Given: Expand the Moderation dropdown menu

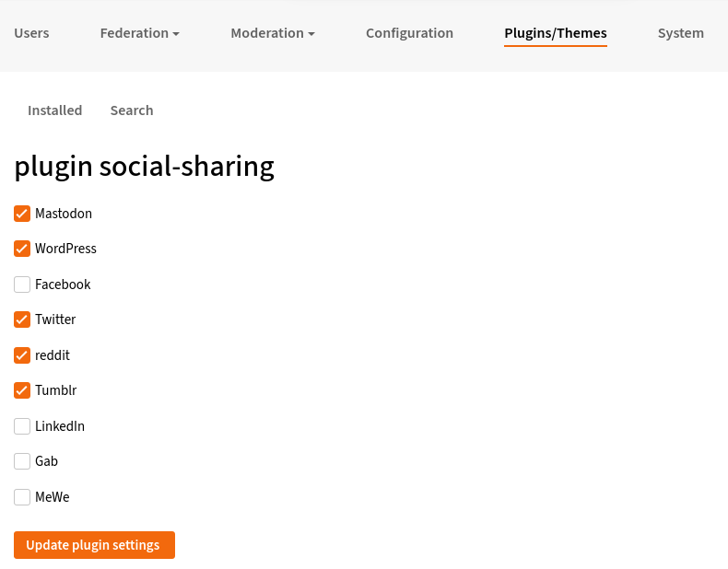Looking at the screenshot, I should point(273,33).
